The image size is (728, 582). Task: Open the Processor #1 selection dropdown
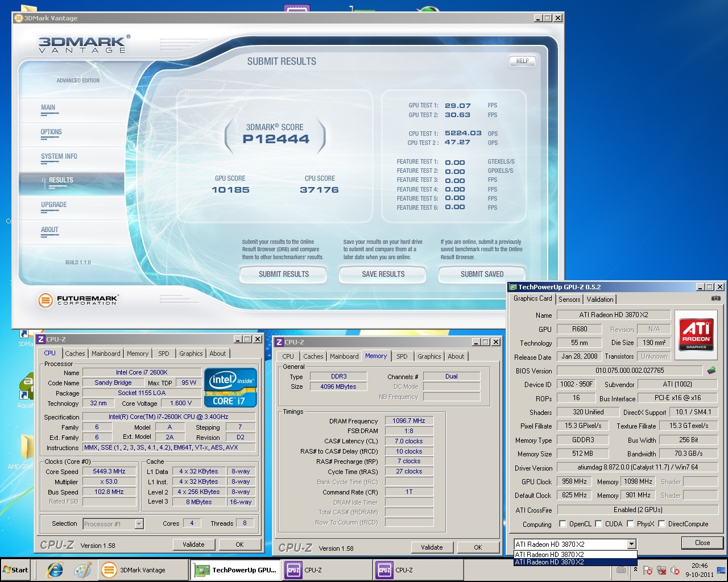pyautogui.click(x=139, y=524)
